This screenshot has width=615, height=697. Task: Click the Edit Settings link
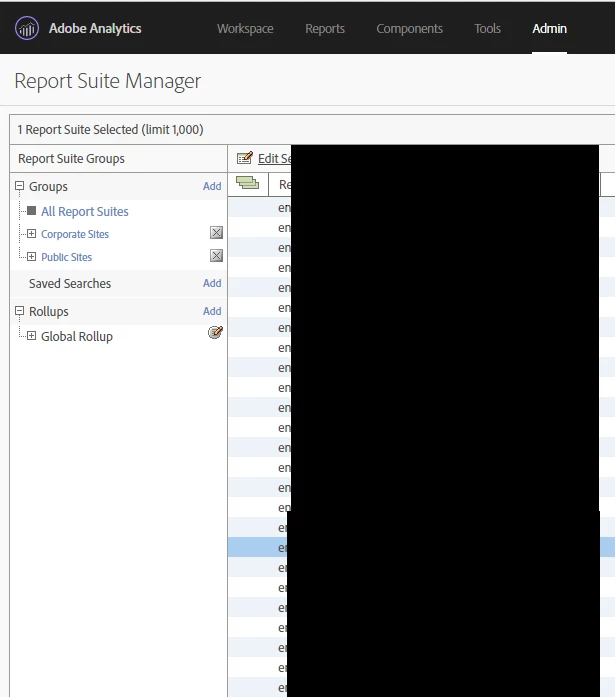[274, 159]
